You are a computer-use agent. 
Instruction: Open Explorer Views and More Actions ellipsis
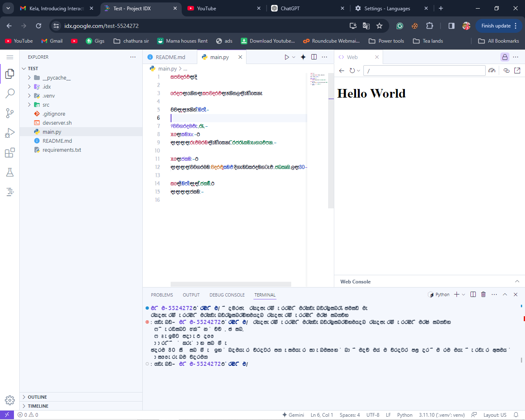pos(133,57)
